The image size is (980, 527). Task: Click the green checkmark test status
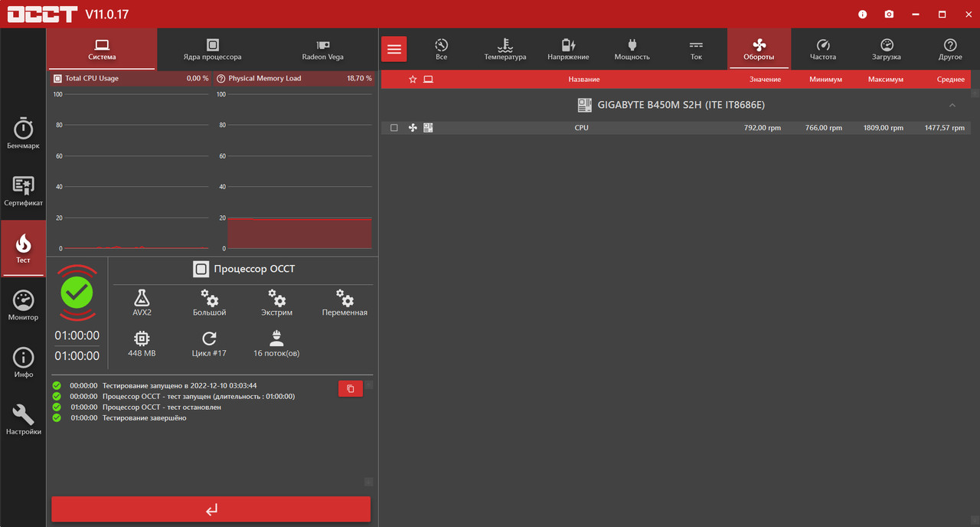click(x=77, y=292)
